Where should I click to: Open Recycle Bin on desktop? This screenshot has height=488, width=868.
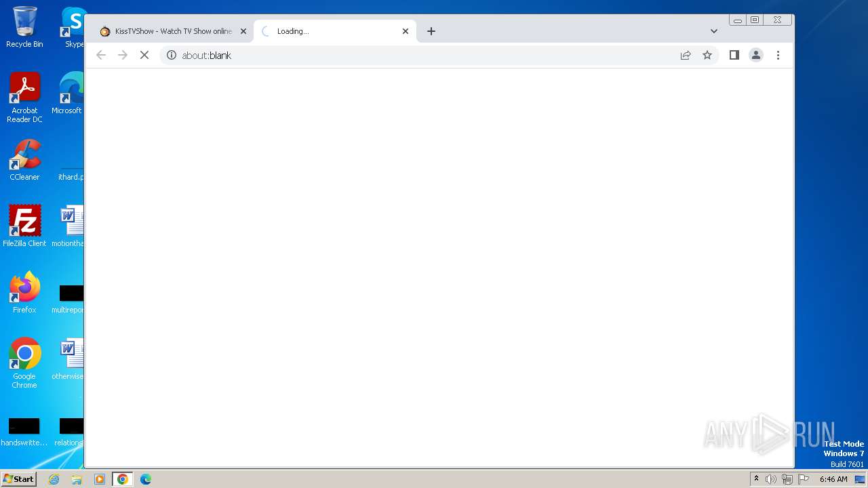click(24, 27)
